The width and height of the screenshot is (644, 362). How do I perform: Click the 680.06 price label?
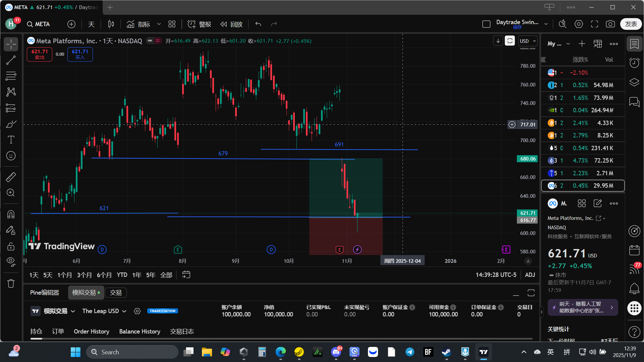pos(528,159)
